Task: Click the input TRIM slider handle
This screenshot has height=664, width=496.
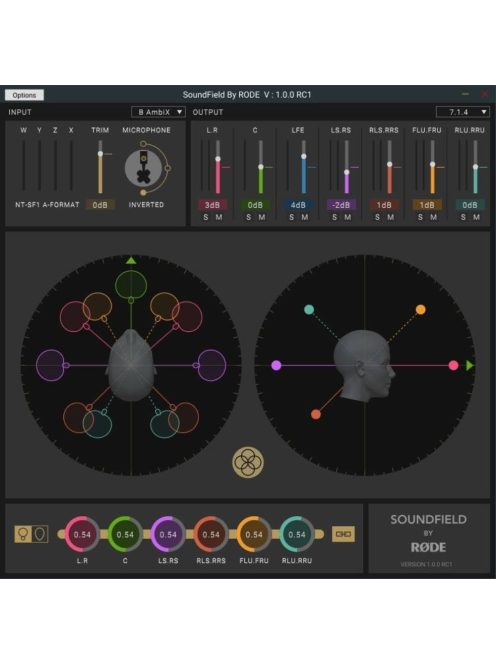Action: point(100,154)
